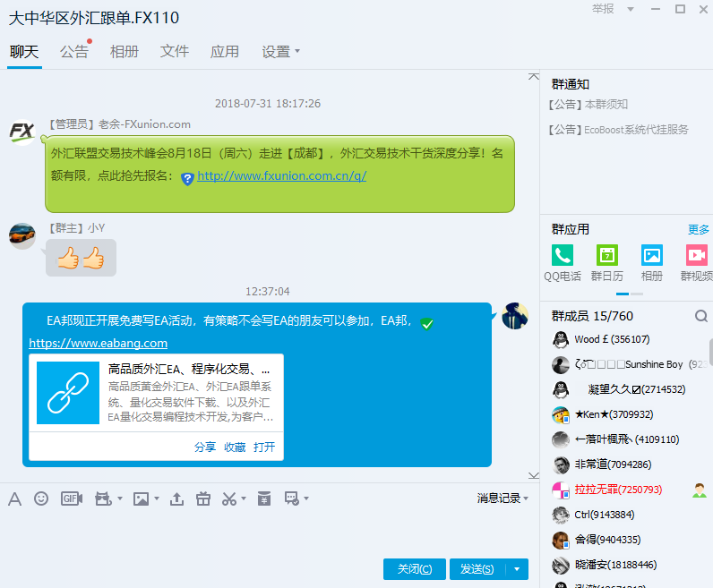
Task: Click 收藏 on the link card
Action: click(x=235, y=447)
